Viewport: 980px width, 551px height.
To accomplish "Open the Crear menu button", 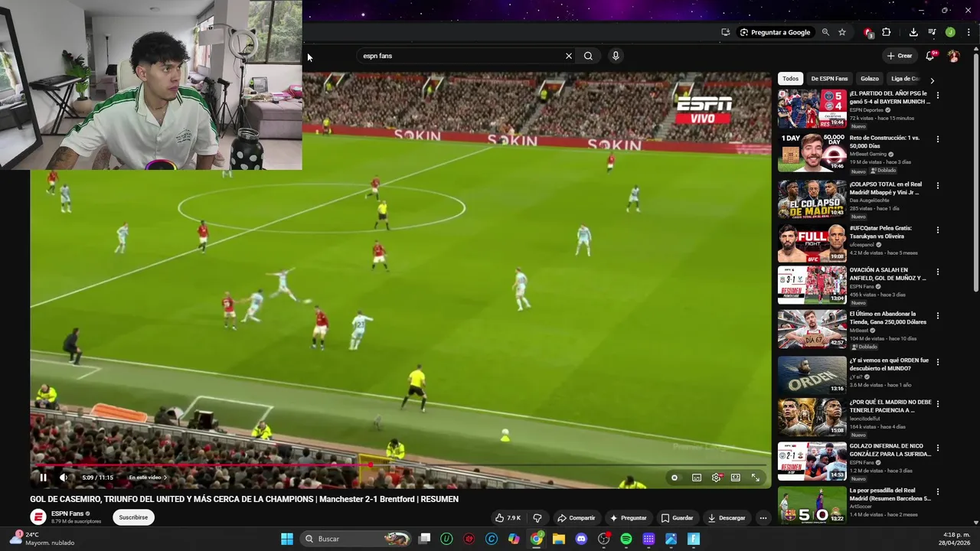I will coord(900,56).
